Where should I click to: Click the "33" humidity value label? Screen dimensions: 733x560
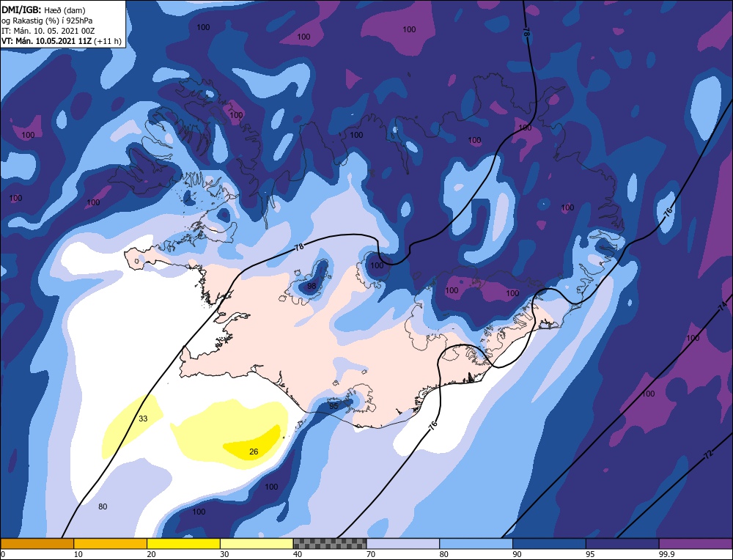(x=143, y=419)
